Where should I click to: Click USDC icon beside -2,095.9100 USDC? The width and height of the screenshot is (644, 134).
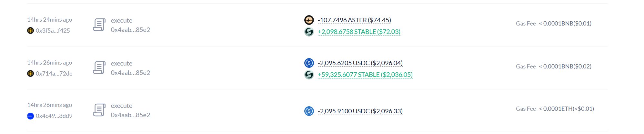pyautogui.click(x=309, y=111)
